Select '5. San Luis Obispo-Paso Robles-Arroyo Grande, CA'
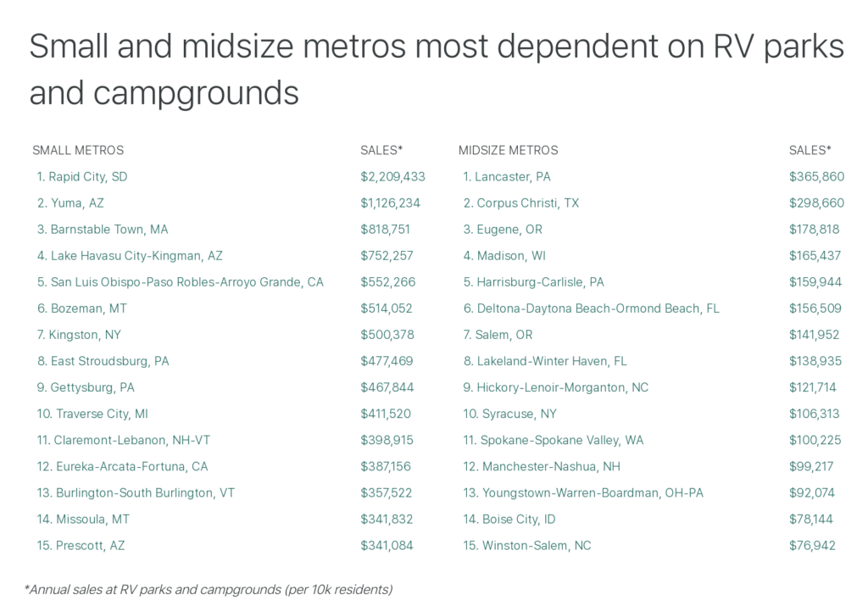Viewport: 868px width, 606px height. pos(180,282)
